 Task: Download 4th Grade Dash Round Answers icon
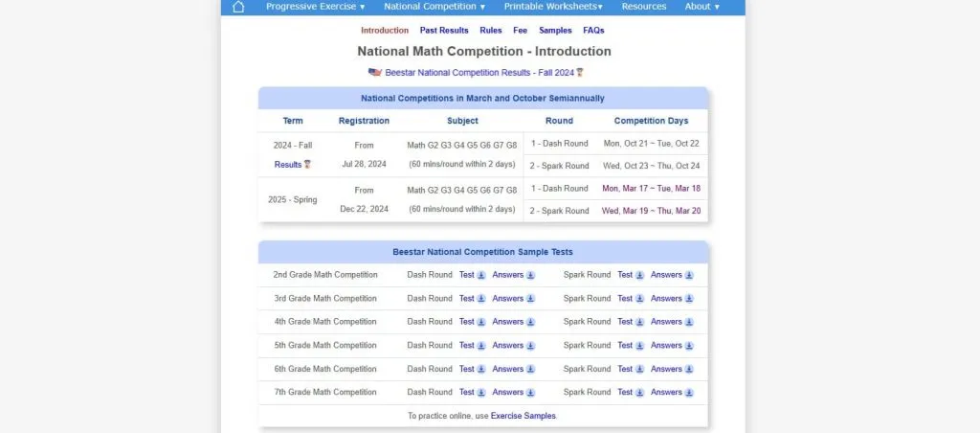(530, 322)
